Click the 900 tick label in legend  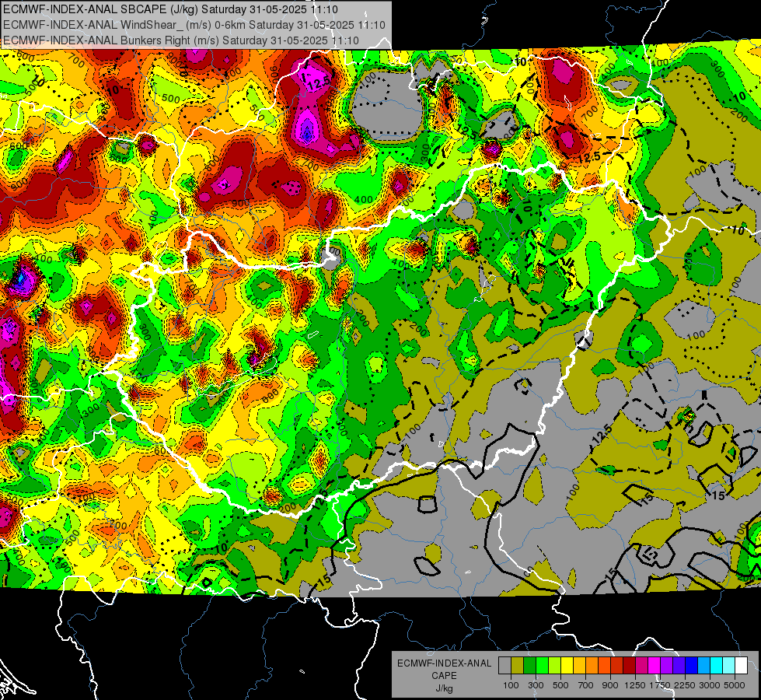(x=610, y=685)
